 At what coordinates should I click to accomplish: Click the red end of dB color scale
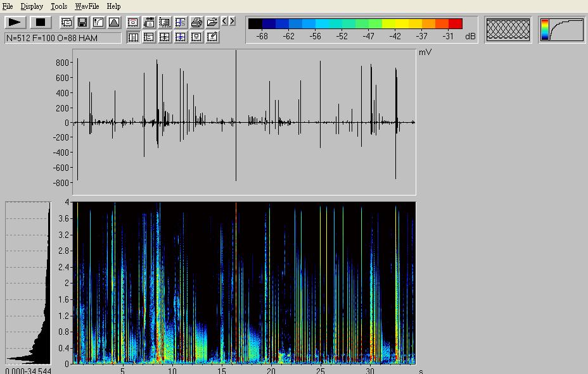455,24
